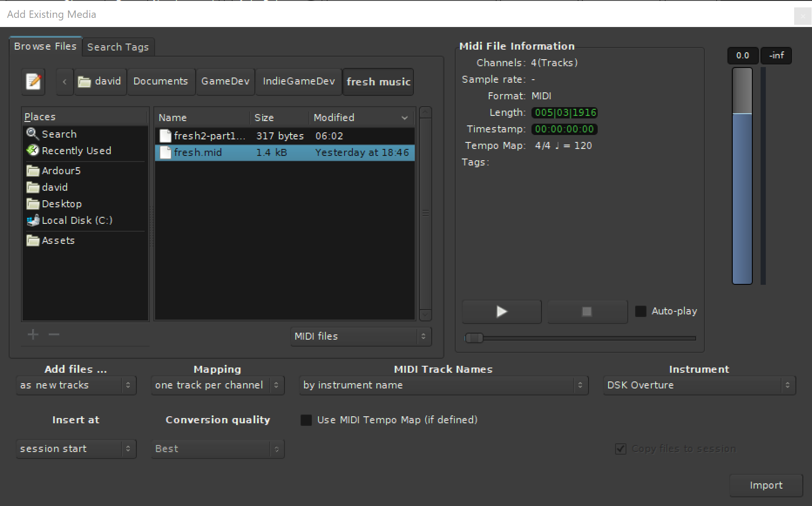Click the preview playback position slider
The image size is (812, 506).
tap(580, 338)
